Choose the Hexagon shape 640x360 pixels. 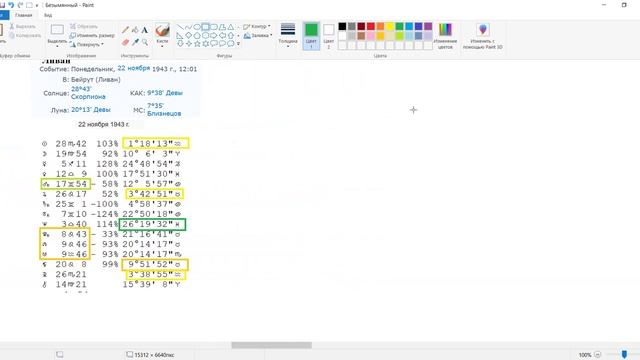coord(205,36)
